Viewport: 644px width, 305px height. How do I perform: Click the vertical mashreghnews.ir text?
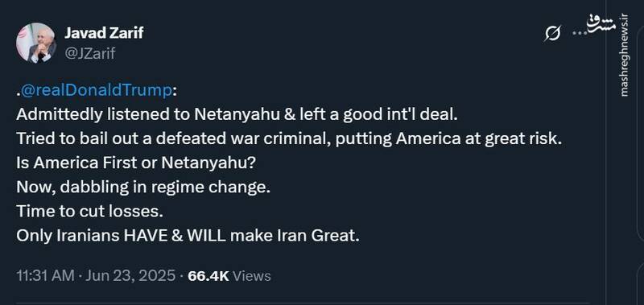point(625,56)
